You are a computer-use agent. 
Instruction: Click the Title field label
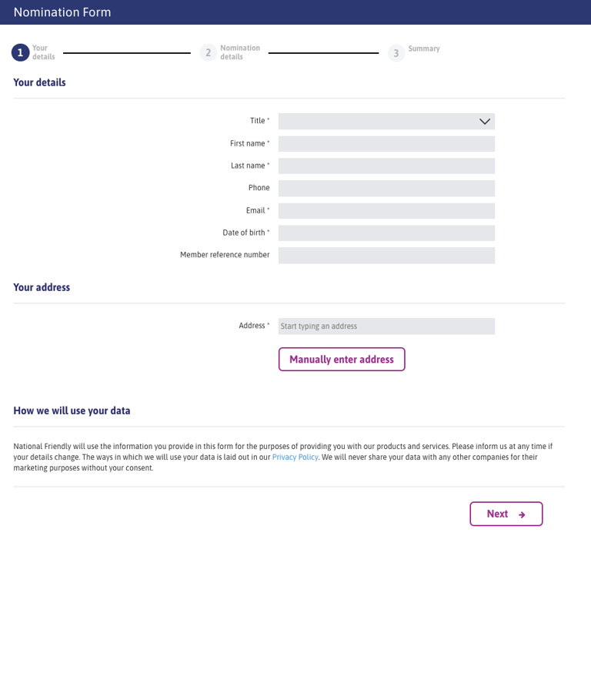click(x=259, y=121)
